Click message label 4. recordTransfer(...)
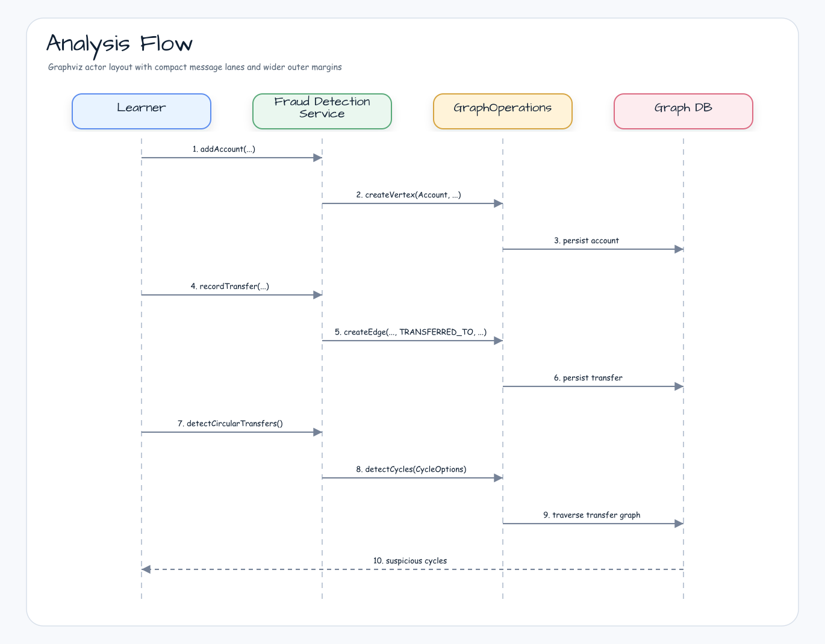825x644 pixels. pos(230,286)
